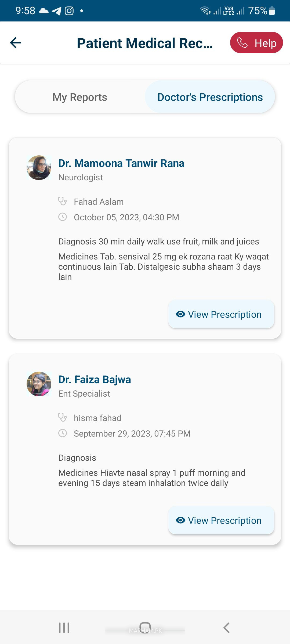Tap clock icon beside October 05, 2023

[x=63, y=217]
